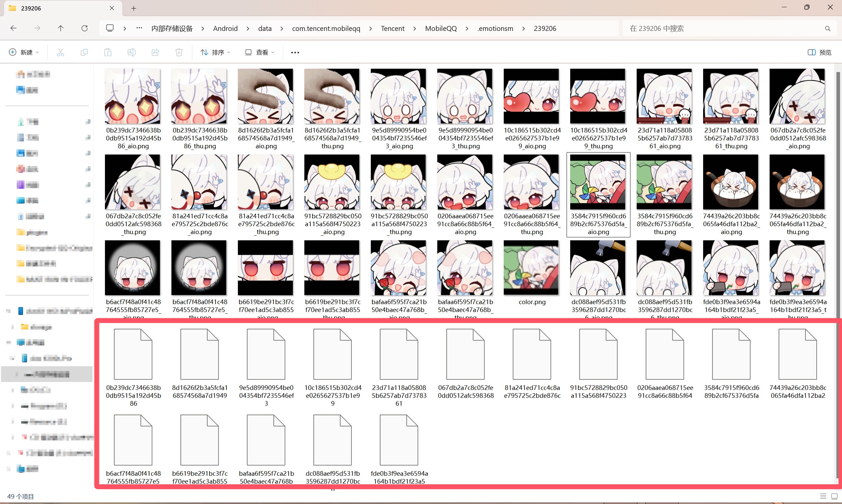
Task: Select blank file 9e5d89990954be004354bf7235546ef3
Action: point(266,368)
